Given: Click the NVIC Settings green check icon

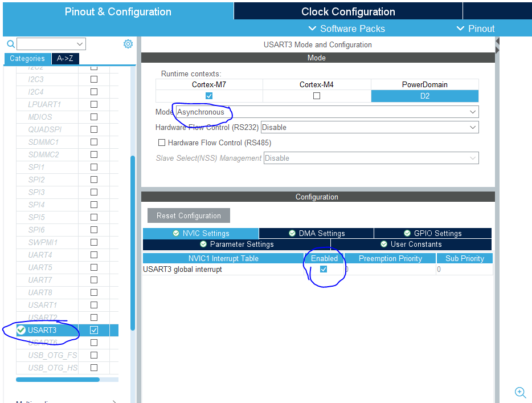Looking at the screenshot, I should coord(176,233).
